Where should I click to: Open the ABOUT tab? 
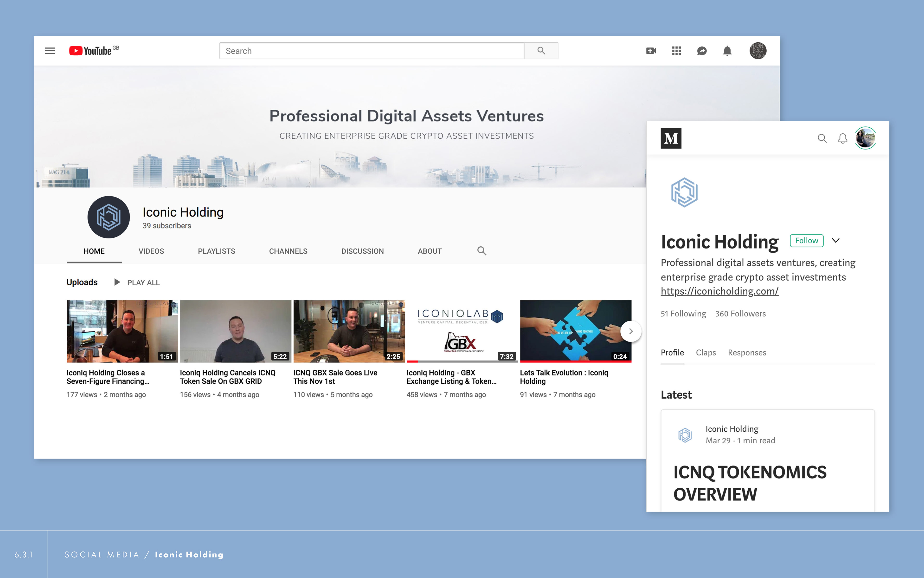tap(430, 251)
